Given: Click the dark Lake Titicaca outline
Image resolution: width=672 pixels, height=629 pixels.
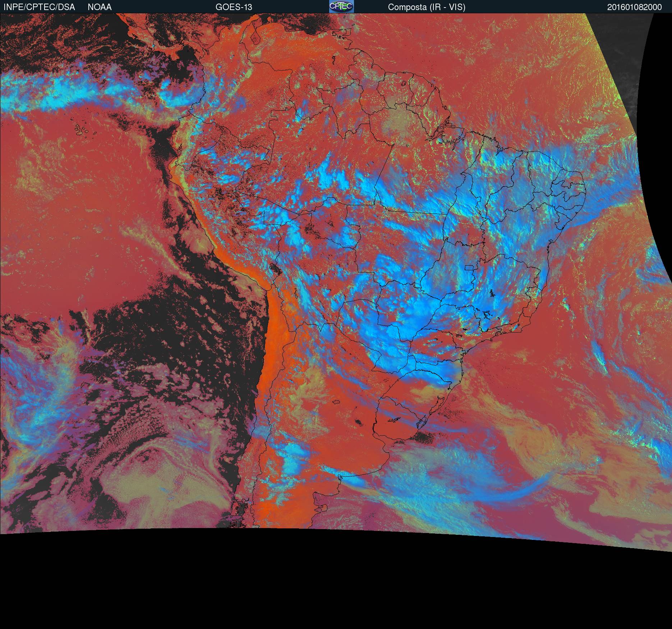Looking at the screenshot, I should (275, 268).
